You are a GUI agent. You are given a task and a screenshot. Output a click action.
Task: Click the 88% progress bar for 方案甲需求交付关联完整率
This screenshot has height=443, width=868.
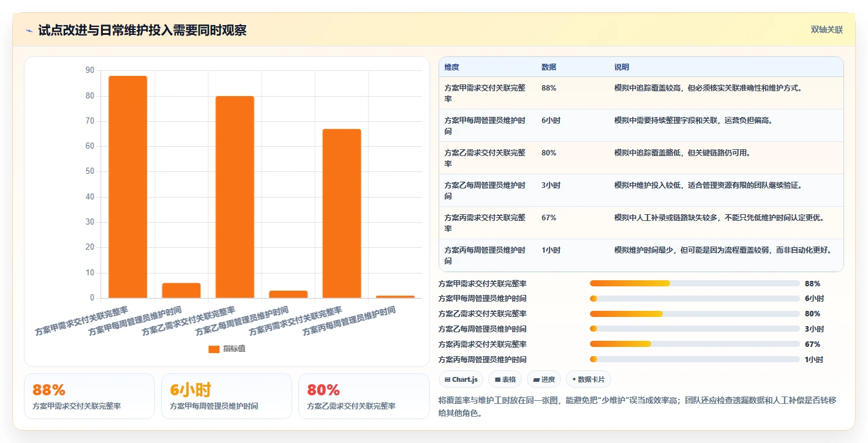695,283
